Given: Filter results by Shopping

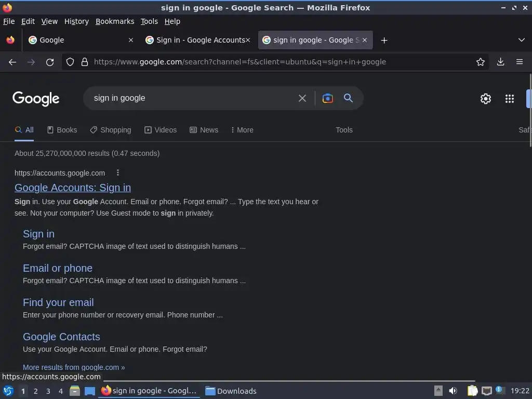Looking at the screenshot, I should 111,130.
